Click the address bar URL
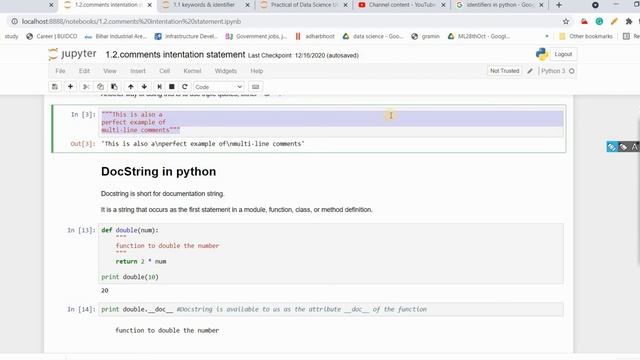640x360 pixels. [x=131, y=21]
